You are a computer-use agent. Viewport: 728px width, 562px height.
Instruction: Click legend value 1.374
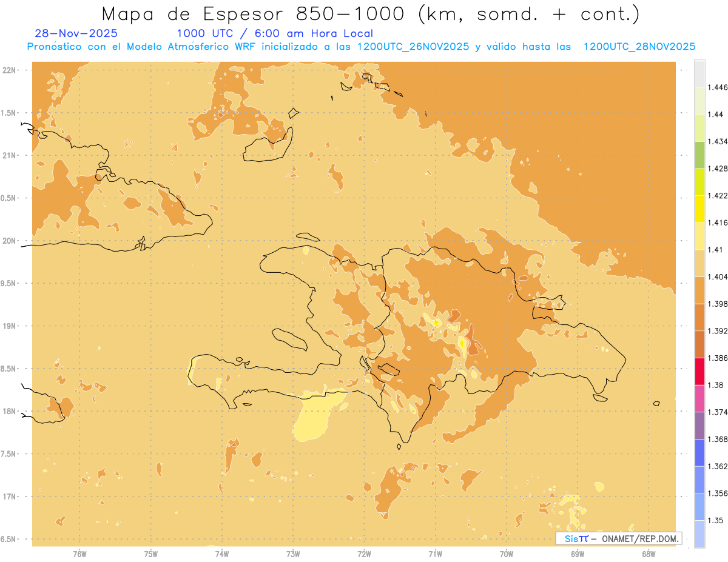click(717, 412)
